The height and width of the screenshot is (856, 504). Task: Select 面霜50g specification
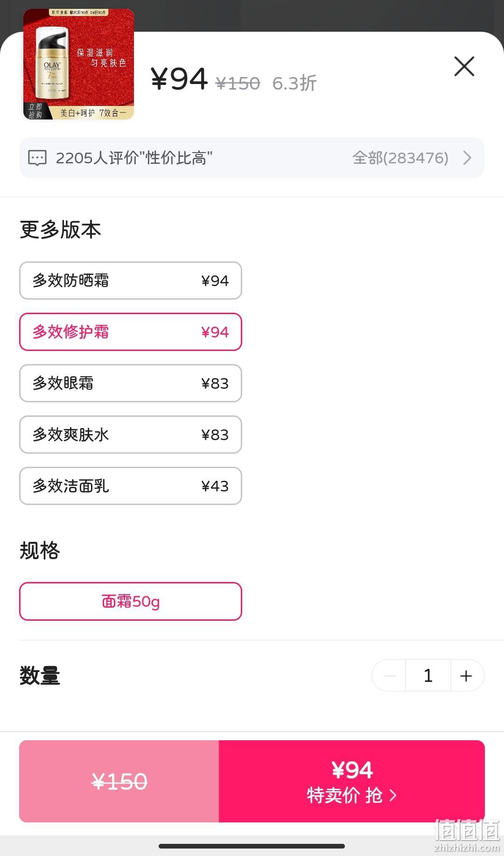[x=131, y=601]
